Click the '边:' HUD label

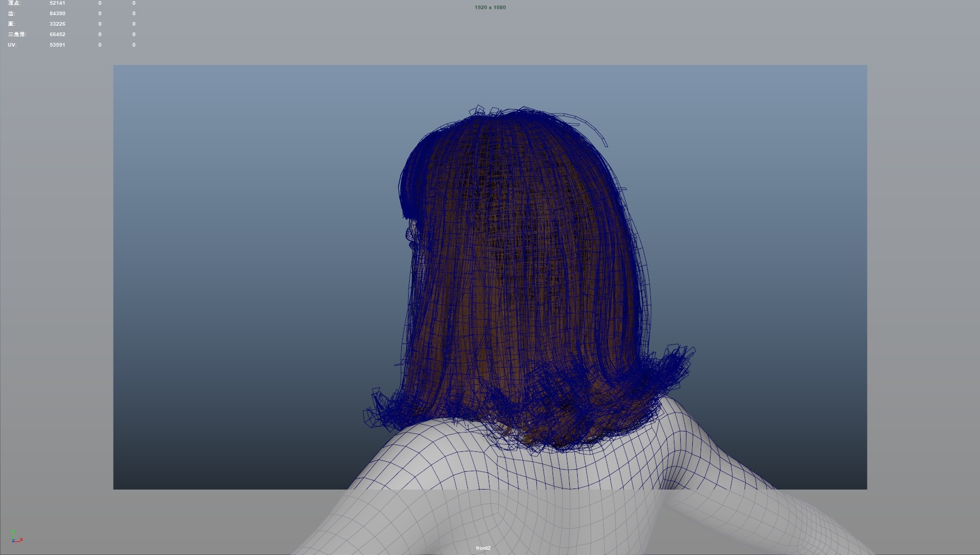point(12,14)
